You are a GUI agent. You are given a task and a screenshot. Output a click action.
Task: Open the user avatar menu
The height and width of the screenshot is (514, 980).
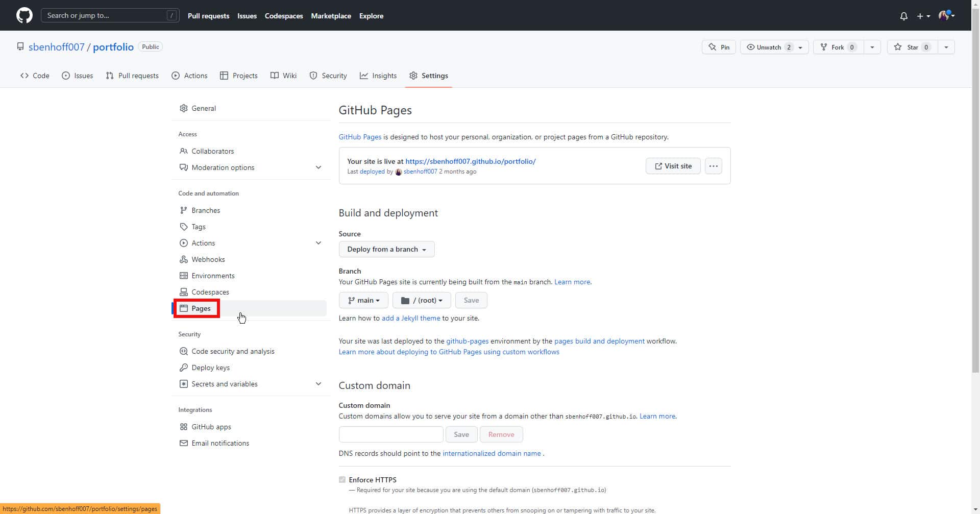click(946, 15)
